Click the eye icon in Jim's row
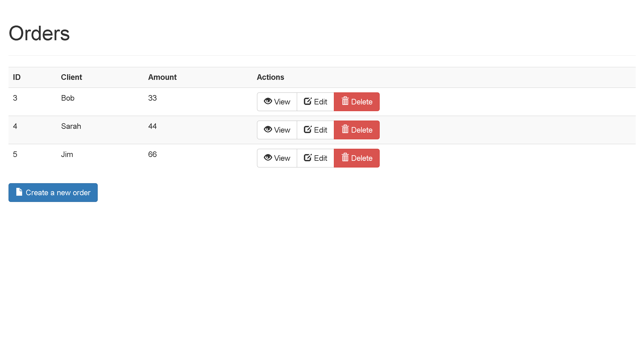Screen dimensions: 644x348 268,158
